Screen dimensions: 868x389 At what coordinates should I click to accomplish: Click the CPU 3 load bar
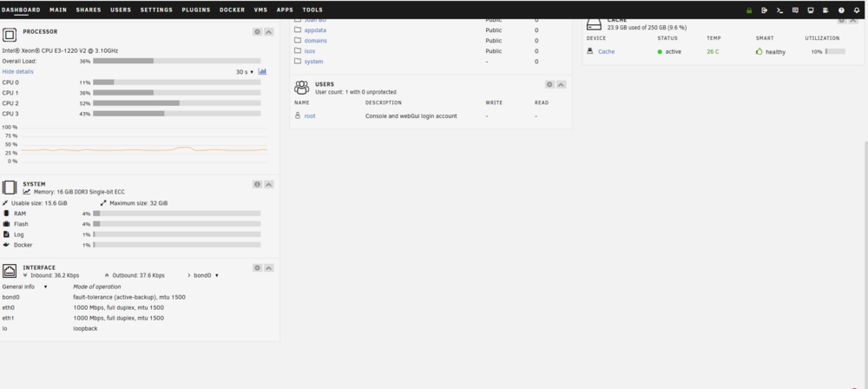pos(176,114)
